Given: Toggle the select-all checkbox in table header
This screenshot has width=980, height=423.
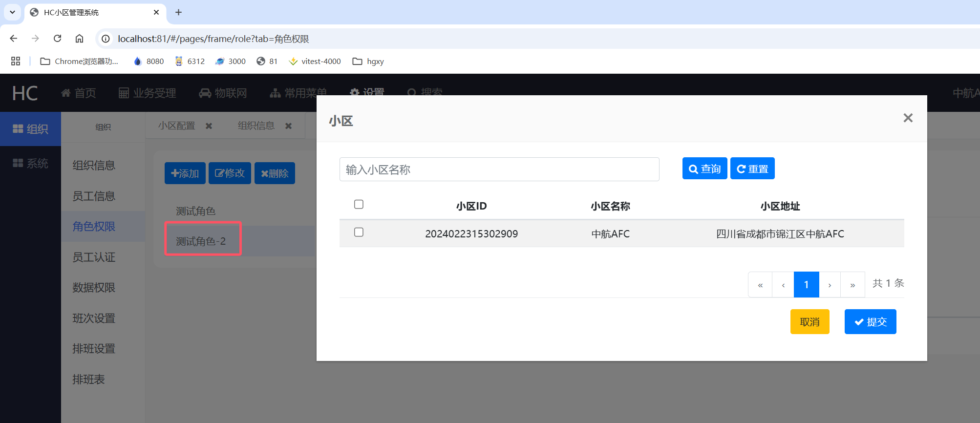Looking at the screenshot, I should point(359,204).
